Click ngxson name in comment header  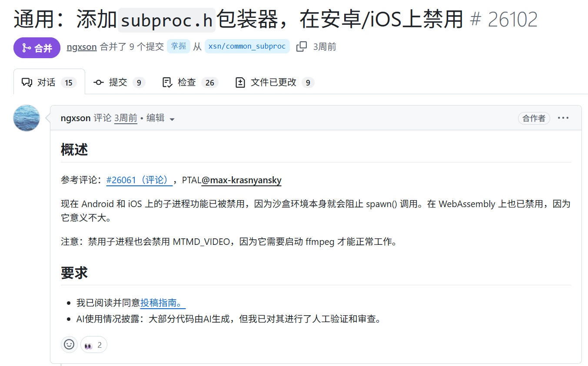click(76, 118)
